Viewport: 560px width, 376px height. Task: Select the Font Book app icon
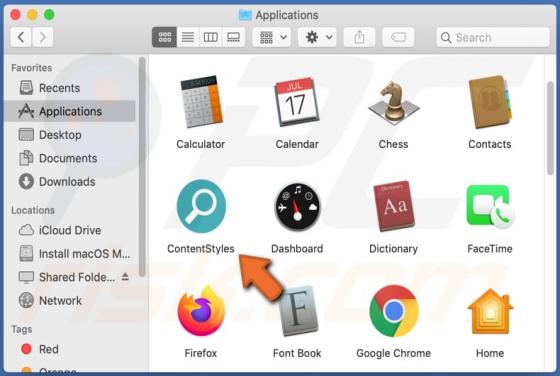point(299,311)
